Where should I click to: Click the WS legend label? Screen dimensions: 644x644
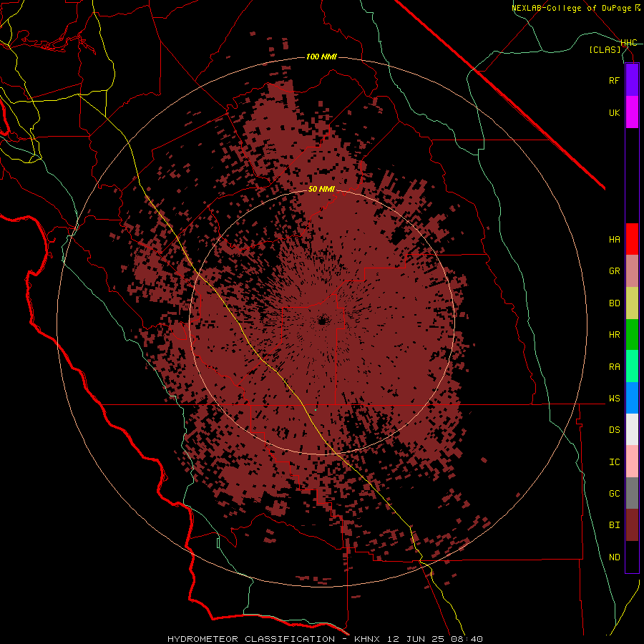point(614,398)
